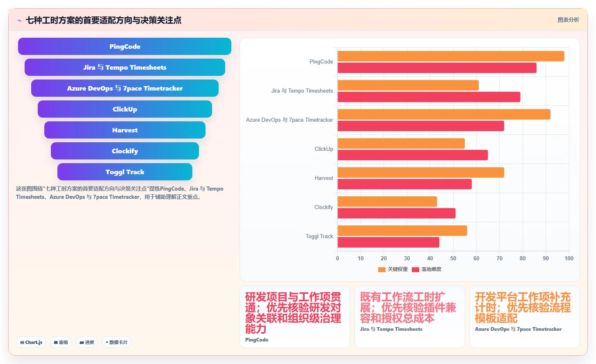
Task: Click the Azure DevOps 与 7pace Timetracker axis label
Action: 290,120
